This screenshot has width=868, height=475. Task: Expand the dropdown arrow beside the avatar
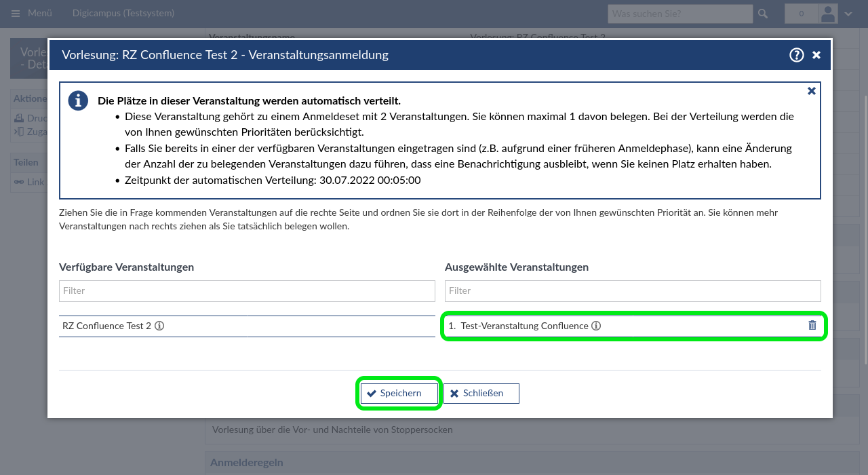[848, 14]
